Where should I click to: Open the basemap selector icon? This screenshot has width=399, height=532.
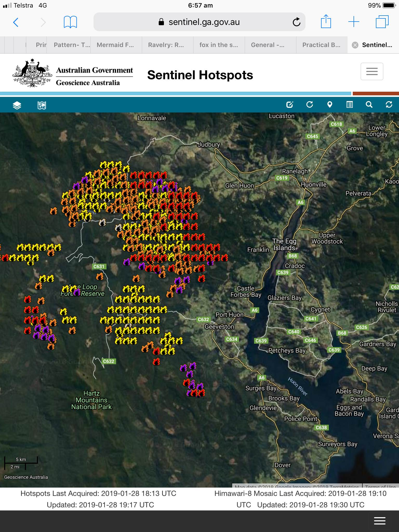(42, 105)
